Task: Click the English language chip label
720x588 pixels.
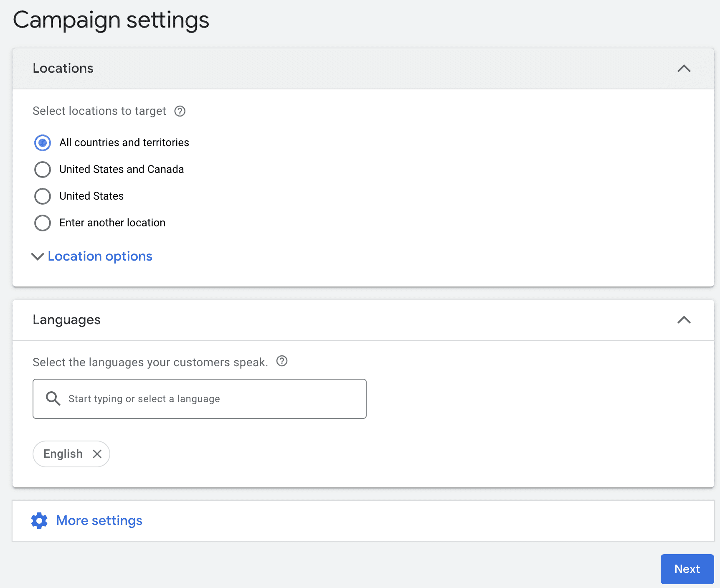Action: pos(63,454)
